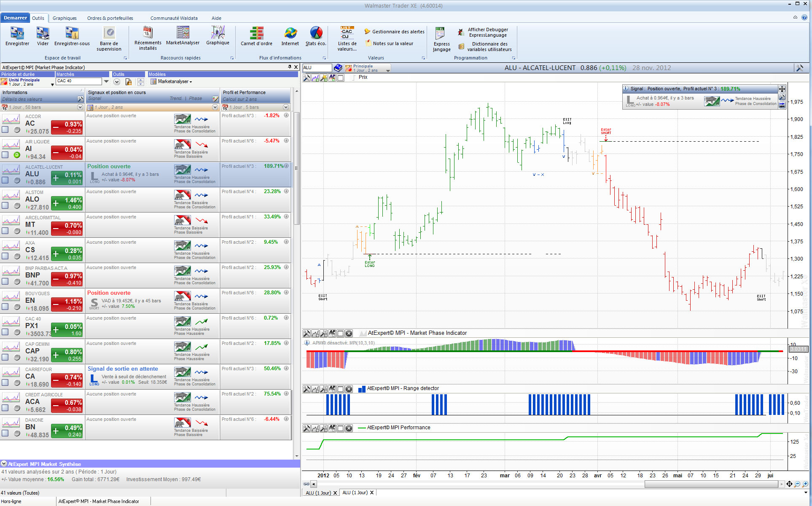The width and height of the screenshot is (812, 506).
Task: Zoom out the chart timeline
Action: click(x=797, y=484)
